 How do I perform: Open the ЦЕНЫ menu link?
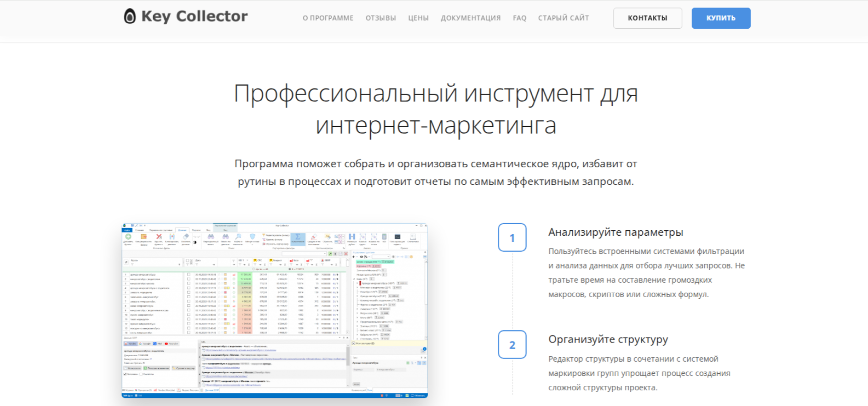click(x=418, y=18)
